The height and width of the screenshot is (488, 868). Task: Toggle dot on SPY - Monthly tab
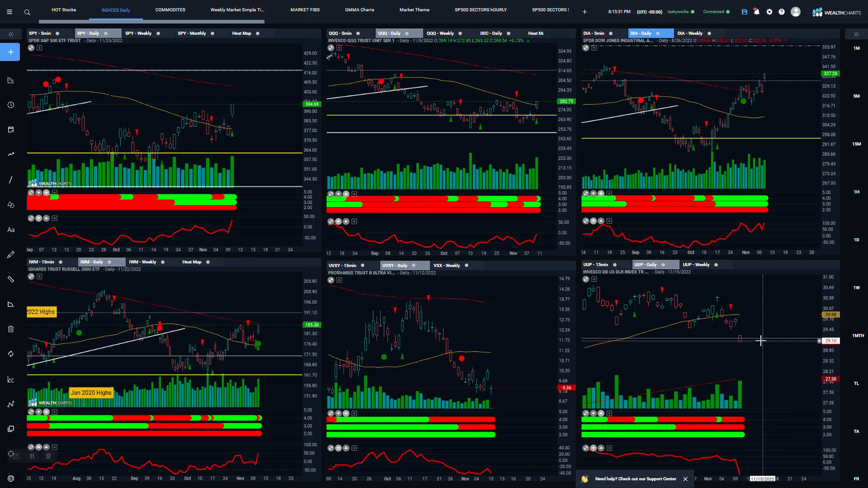click(212, 33)
